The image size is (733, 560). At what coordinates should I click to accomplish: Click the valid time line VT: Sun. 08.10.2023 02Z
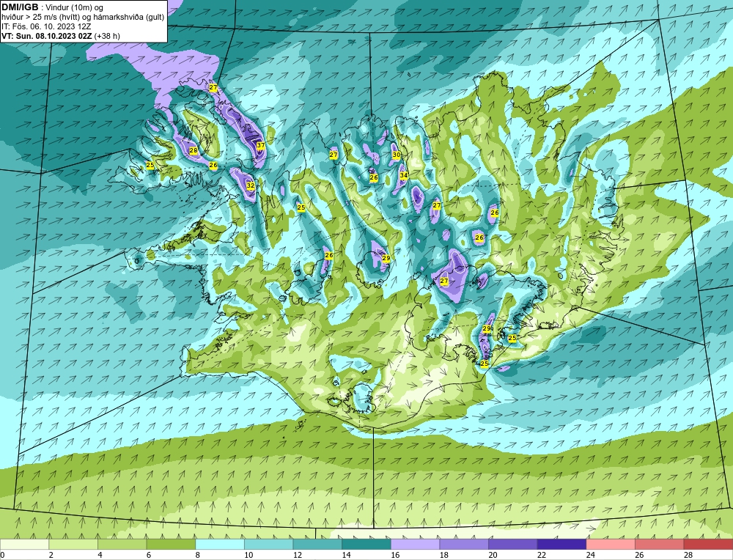coord(47,36)
